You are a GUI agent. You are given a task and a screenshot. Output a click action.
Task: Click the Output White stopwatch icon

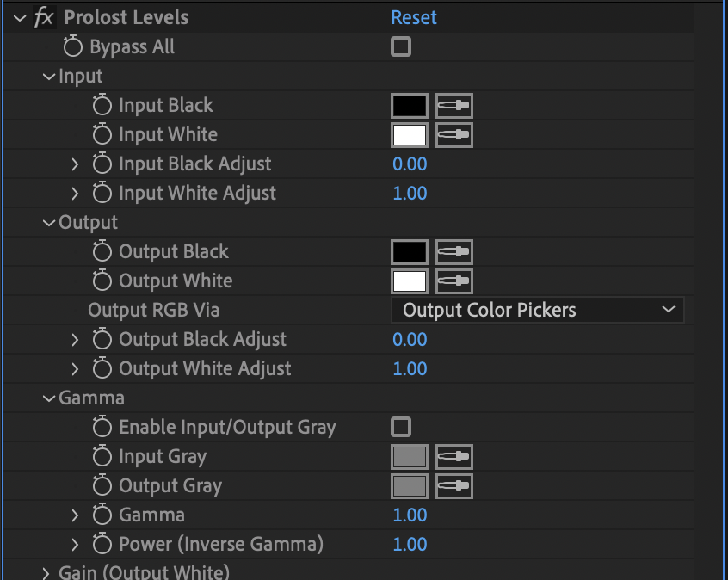(102, 281)
